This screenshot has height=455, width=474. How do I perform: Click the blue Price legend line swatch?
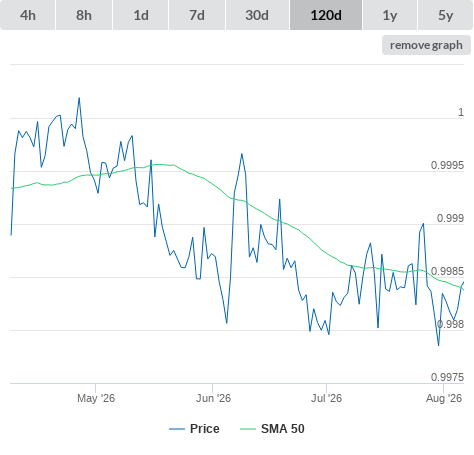(177, 429)
